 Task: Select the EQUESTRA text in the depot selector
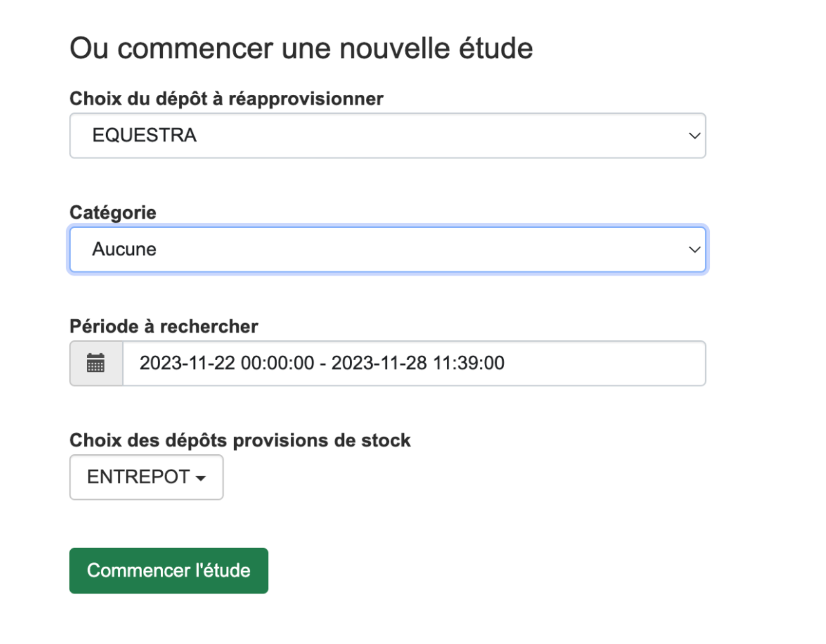(145, 136)
